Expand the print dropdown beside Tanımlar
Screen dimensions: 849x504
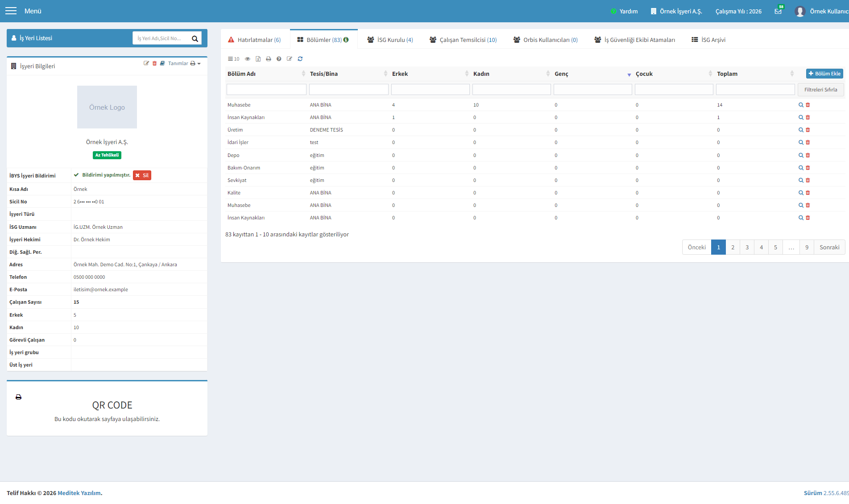[195, 63]
